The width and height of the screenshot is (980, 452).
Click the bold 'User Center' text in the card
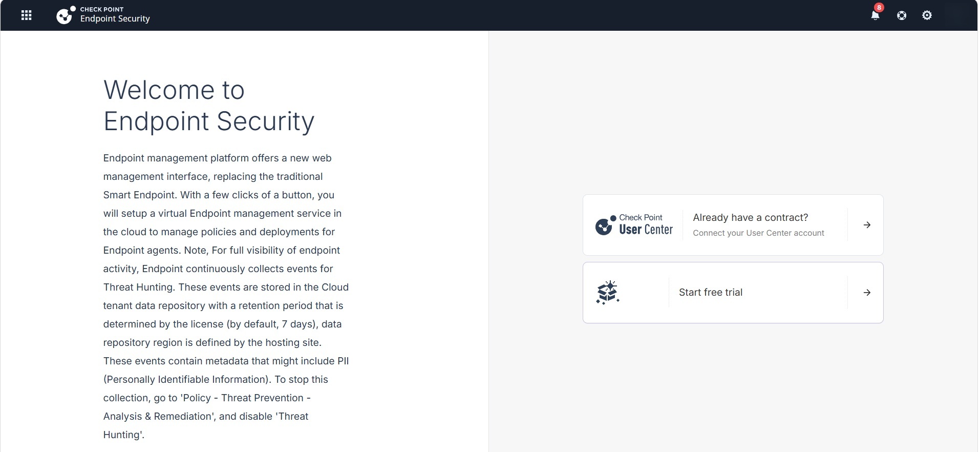coord(646,230)
